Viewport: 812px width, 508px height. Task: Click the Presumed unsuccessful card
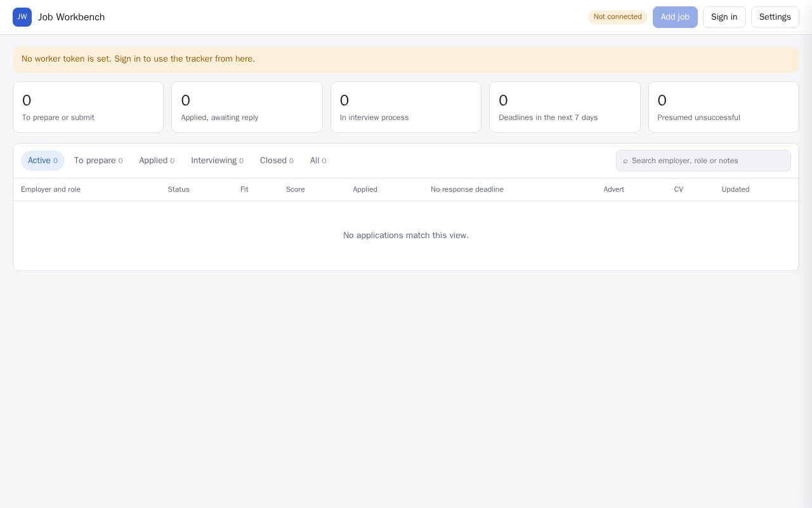(x=724, y=107)
